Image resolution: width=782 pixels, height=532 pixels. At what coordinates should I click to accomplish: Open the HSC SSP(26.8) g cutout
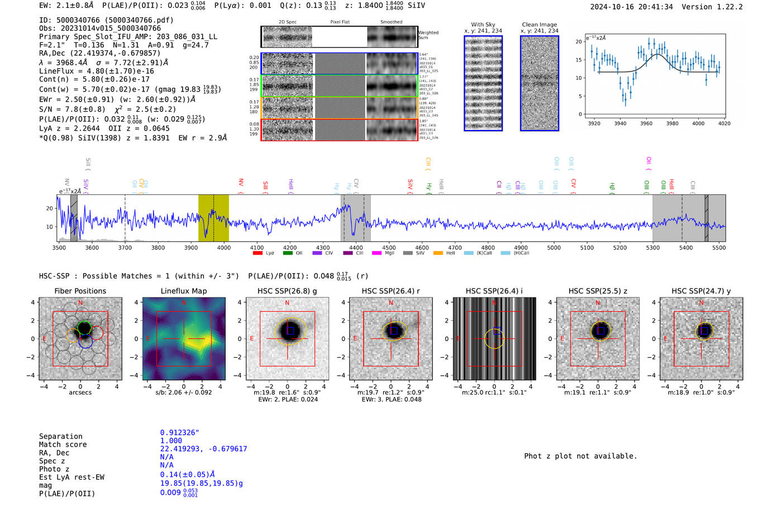click(x=287, y=339)
